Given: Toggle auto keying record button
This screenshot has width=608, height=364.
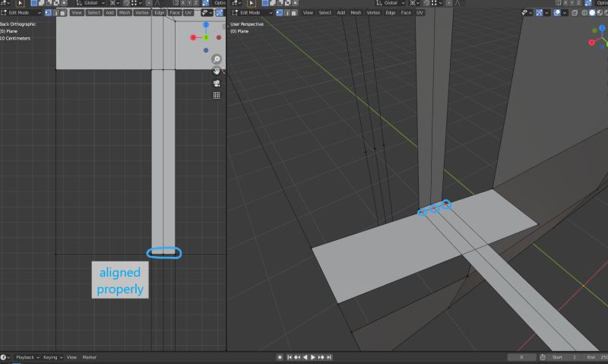Looking at the screenshot, I should coord(280,357).
